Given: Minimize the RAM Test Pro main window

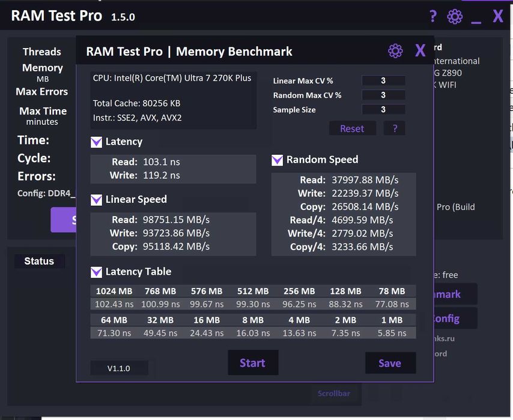Looking at the screenshot, I should (476, 22).
